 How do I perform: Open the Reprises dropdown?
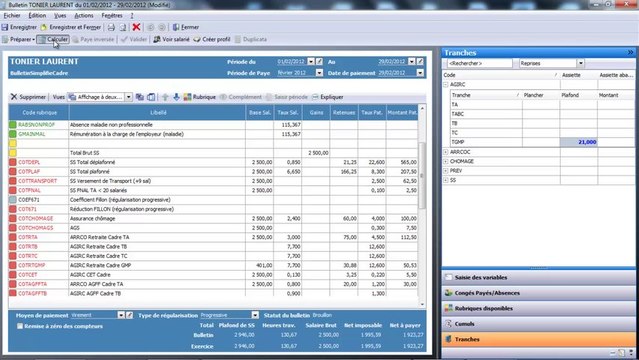click(x=581, y=64)
